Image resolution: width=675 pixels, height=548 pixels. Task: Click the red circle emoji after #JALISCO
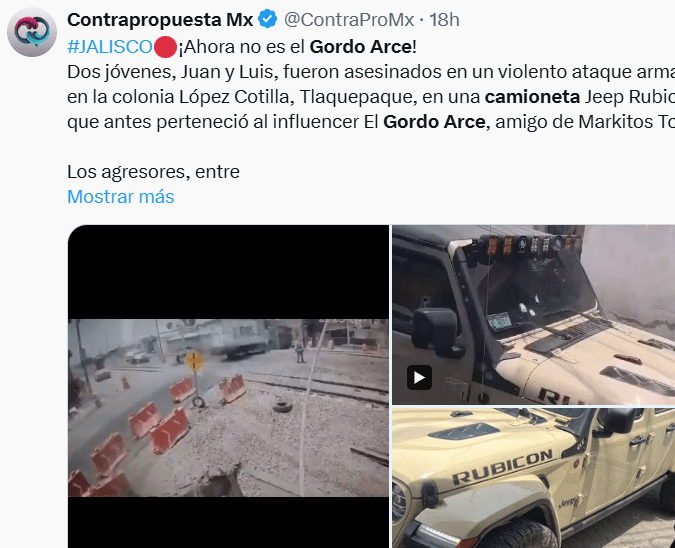coord(165,47)
